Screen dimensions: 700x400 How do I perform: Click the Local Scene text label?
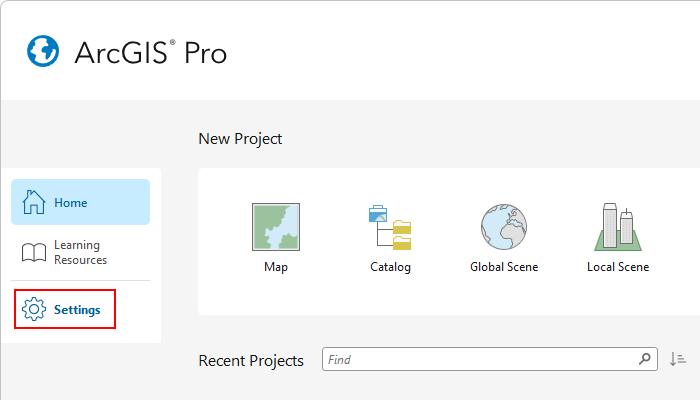(x=618, y=267)
